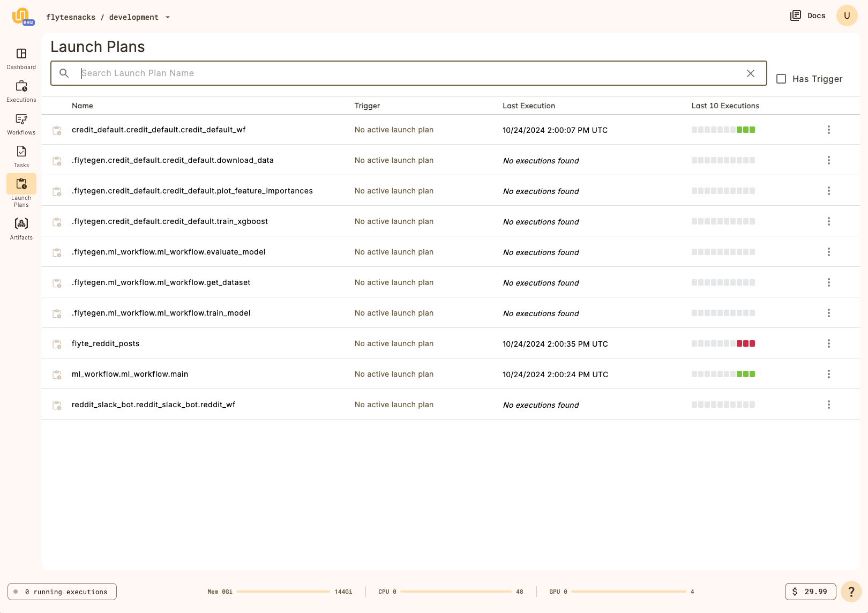Open the help question mark button
Viewport: 868px width, 613px height.
click(x=851, y=592)
